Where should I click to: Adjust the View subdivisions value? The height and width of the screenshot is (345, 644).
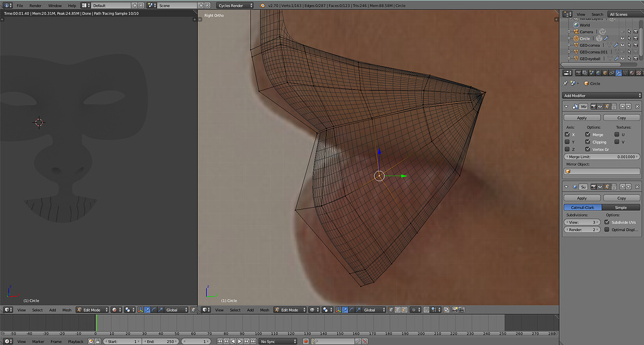582,222
